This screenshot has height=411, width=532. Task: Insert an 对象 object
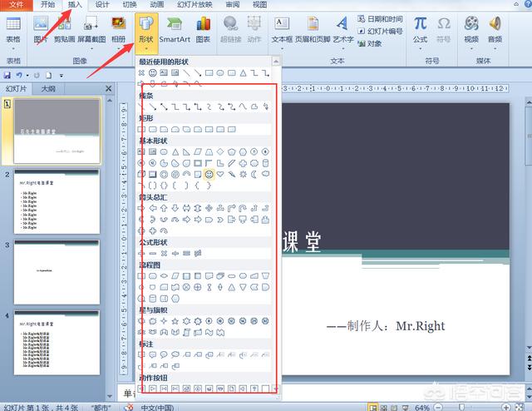[x=370, y=43]
